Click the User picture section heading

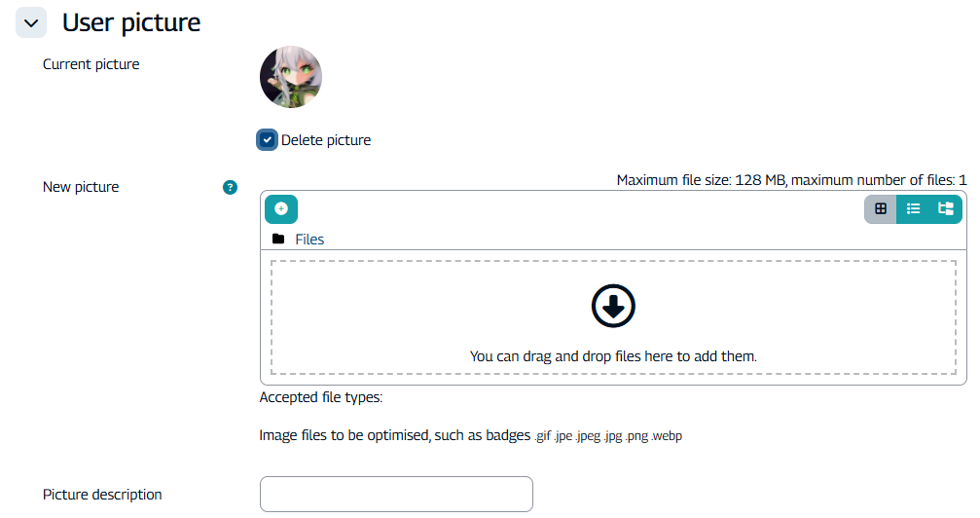(131, 22)
